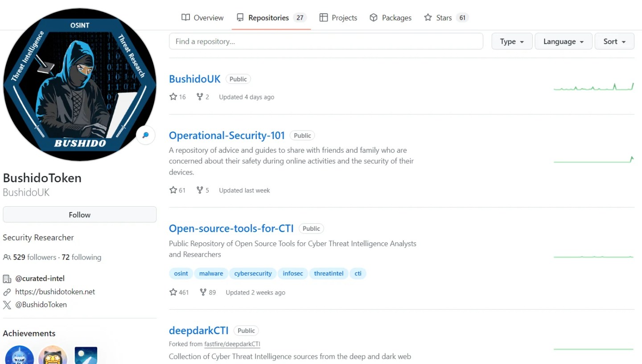Open the Packages tab

391,18
